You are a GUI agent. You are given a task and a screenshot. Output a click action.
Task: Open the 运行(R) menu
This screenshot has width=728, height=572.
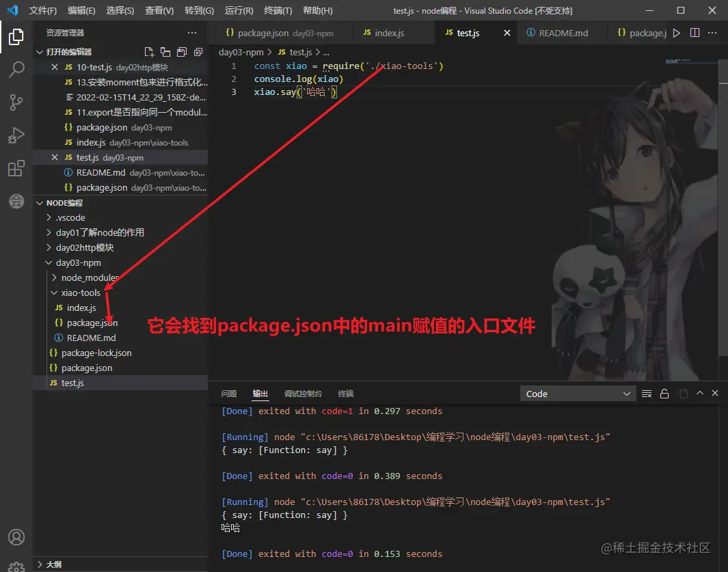pos(239,10)
